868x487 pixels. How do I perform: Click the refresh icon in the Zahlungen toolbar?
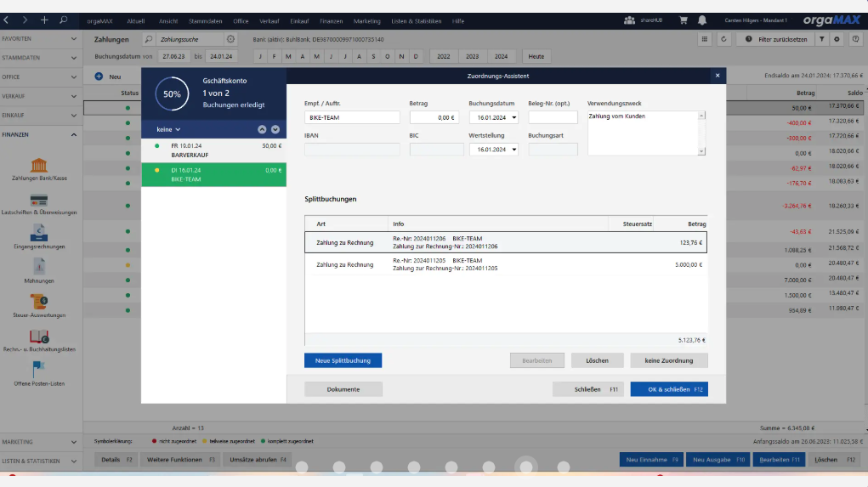tap(723, 39)
